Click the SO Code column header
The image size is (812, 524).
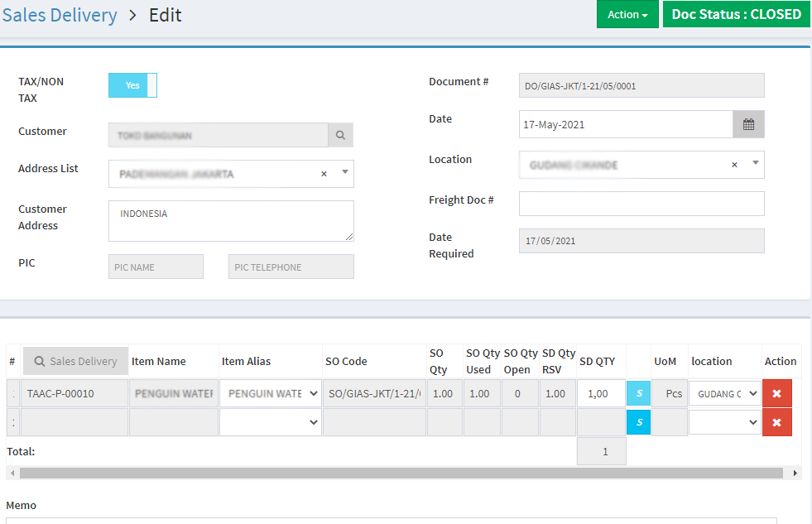(346, 362)
